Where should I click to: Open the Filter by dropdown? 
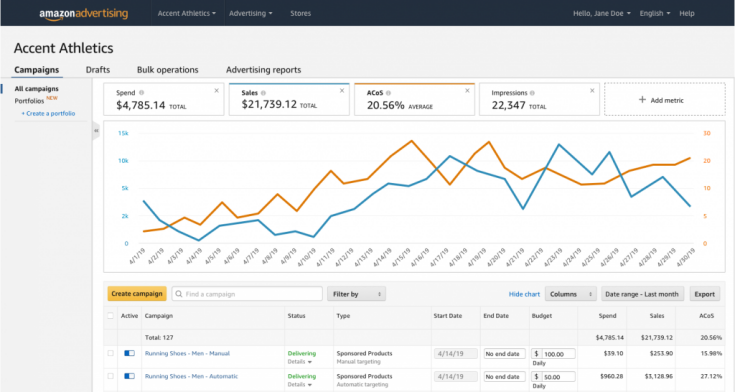[x=356, y=294]
